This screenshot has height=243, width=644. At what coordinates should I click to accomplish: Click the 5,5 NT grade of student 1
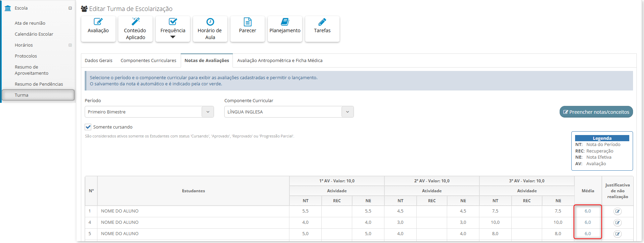(305, 211)
